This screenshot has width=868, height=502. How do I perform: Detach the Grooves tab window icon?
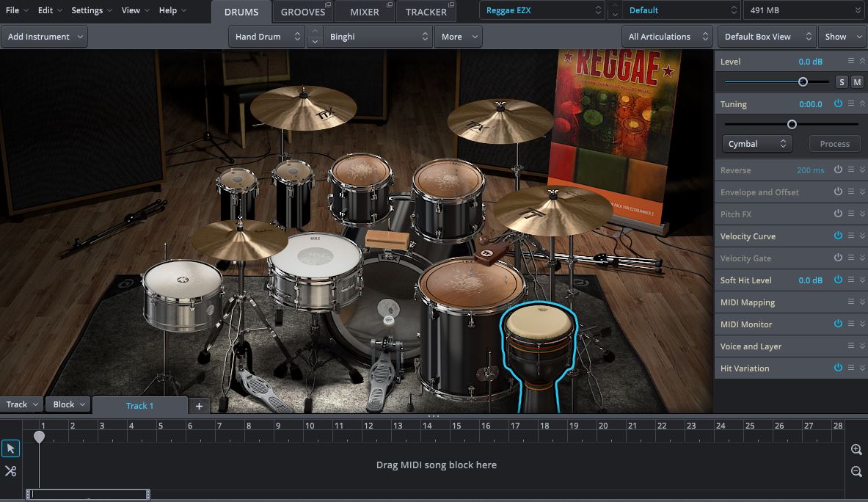tap(328, 4)
